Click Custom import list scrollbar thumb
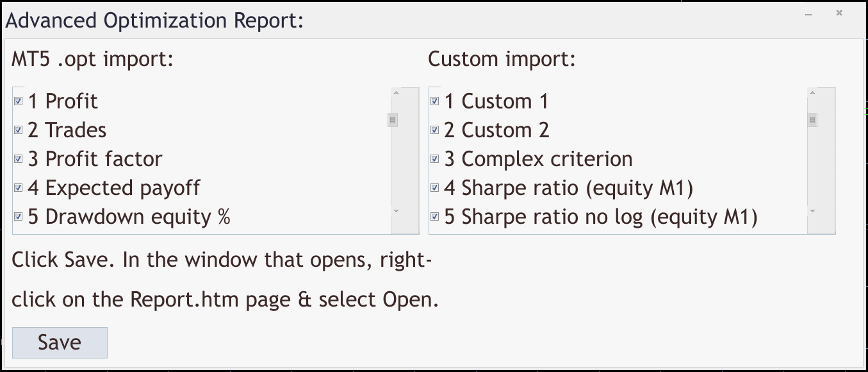 tap(812, 120)
